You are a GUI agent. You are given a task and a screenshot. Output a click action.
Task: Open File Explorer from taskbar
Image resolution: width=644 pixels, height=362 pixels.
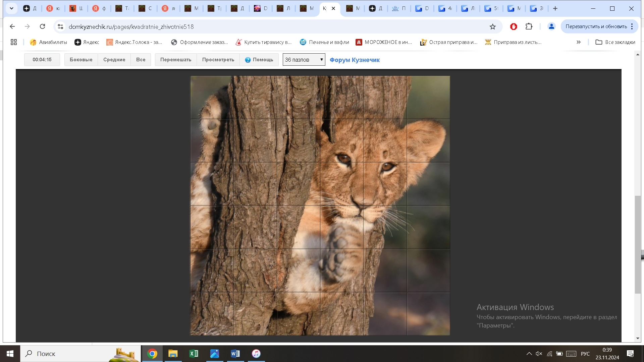(x=173, y=354)
